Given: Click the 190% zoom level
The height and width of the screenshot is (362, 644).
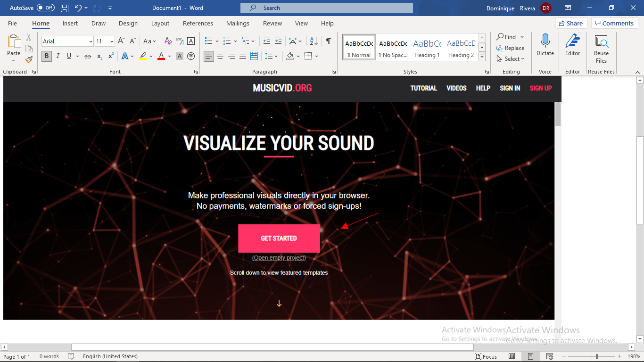Looking at the screenshot, I should click(x=634, y=356).
